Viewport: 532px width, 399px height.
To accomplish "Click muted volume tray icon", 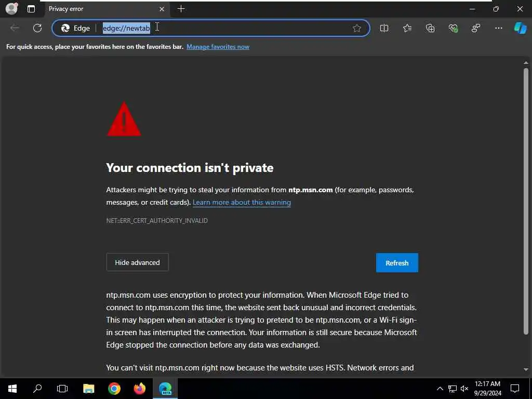I will click(x=464, y=389).
